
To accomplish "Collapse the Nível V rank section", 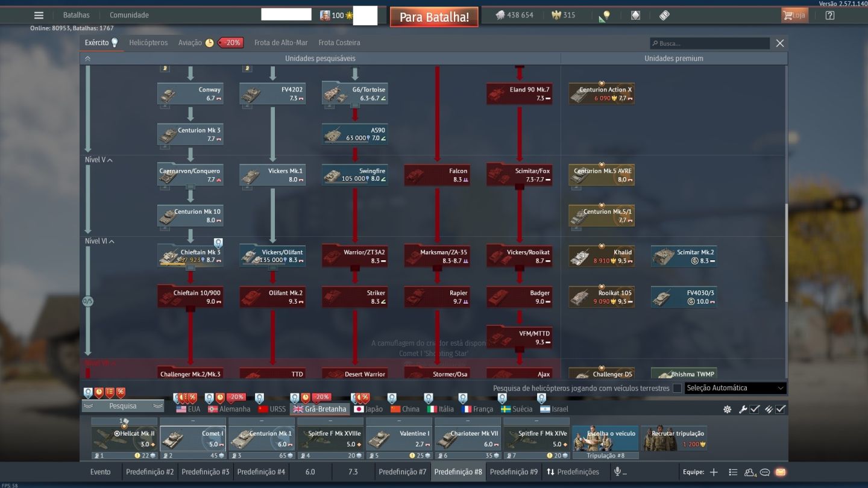I will (99, 160).
